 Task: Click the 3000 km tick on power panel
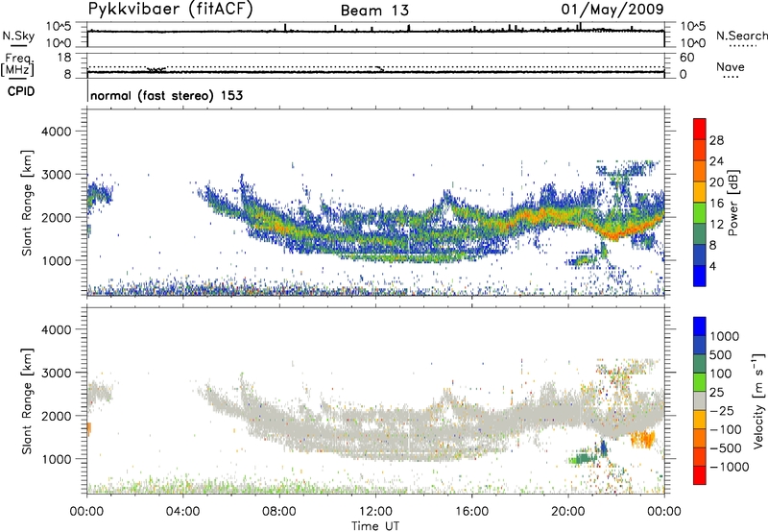coord(57,175)
